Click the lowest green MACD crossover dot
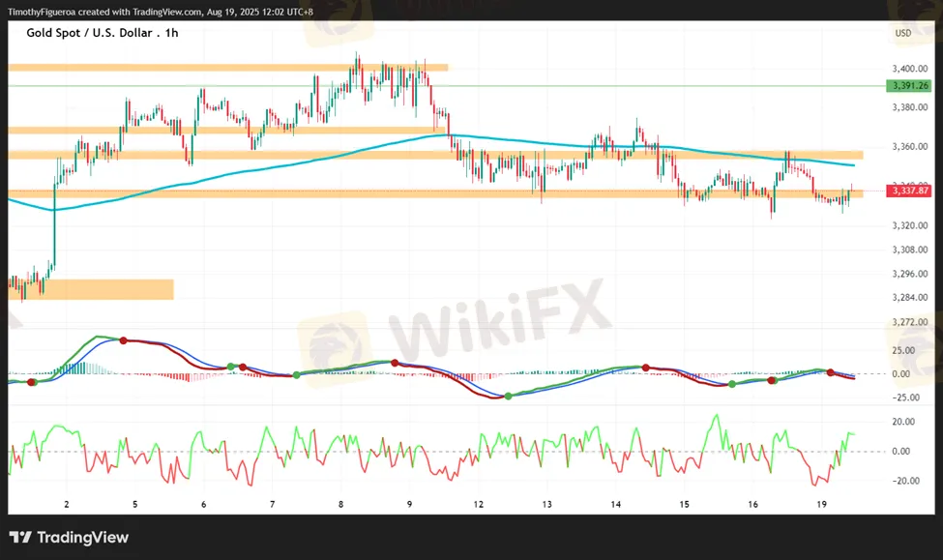This screenshot has height=560, width=943. (x=509, y=396)
